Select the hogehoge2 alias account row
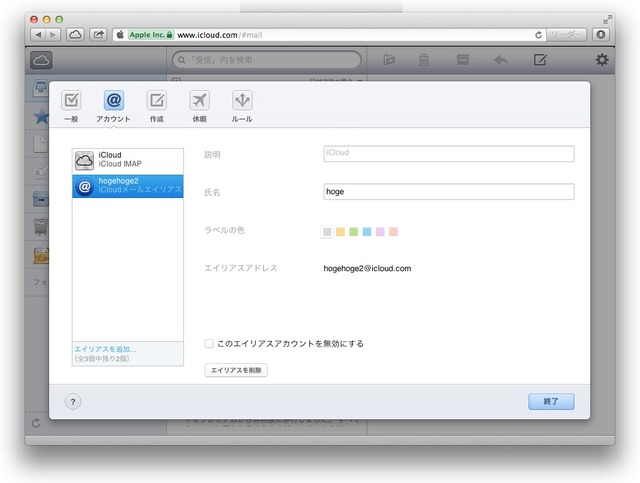The height and width of the screenshot is (483, 640). tap(128, 186)
